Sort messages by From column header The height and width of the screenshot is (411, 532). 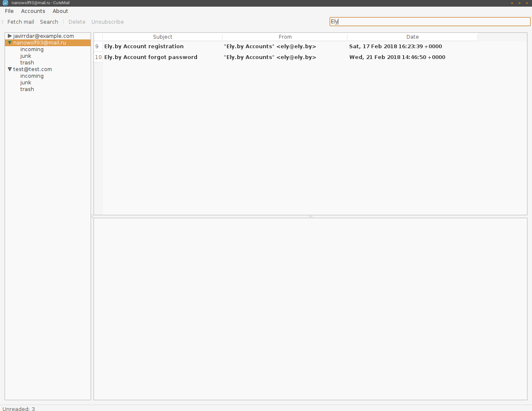click(x=285, y=37)
